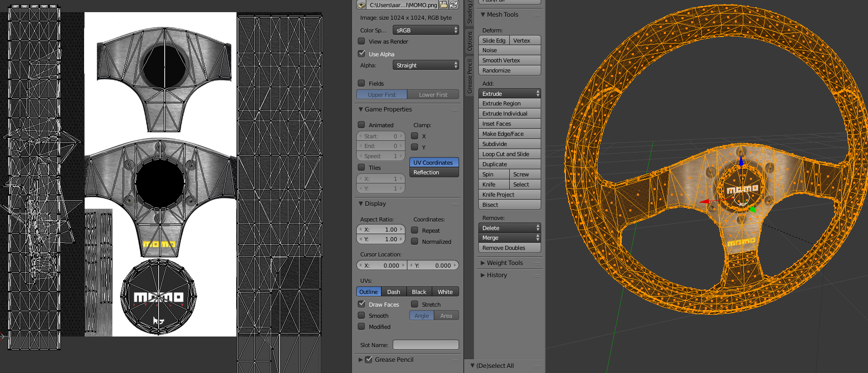Click the Aspect Ratio X value slider
The image size is (868, 373).
381,230
